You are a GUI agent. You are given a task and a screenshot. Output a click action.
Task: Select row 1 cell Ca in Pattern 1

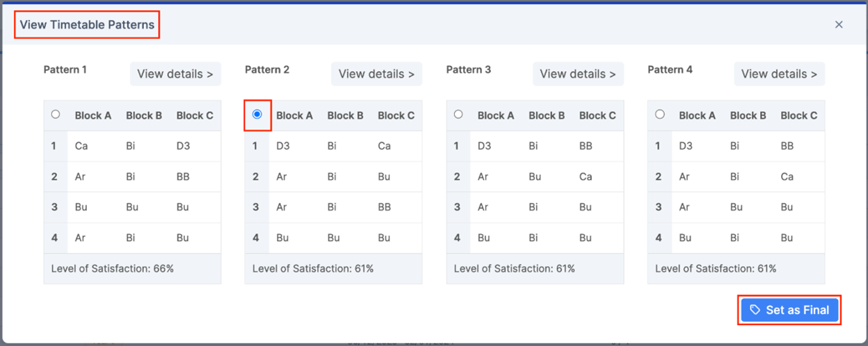[x=81, y=146]
